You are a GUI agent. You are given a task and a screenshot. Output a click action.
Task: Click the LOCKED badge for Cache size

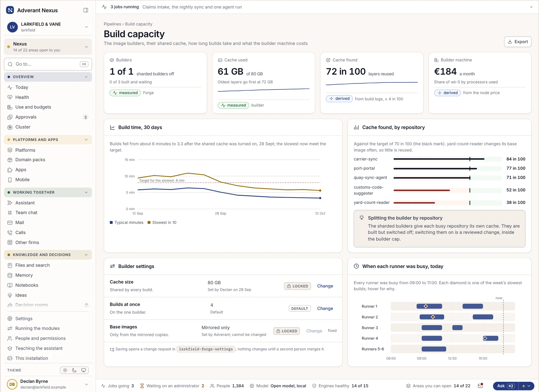point(297,286)
